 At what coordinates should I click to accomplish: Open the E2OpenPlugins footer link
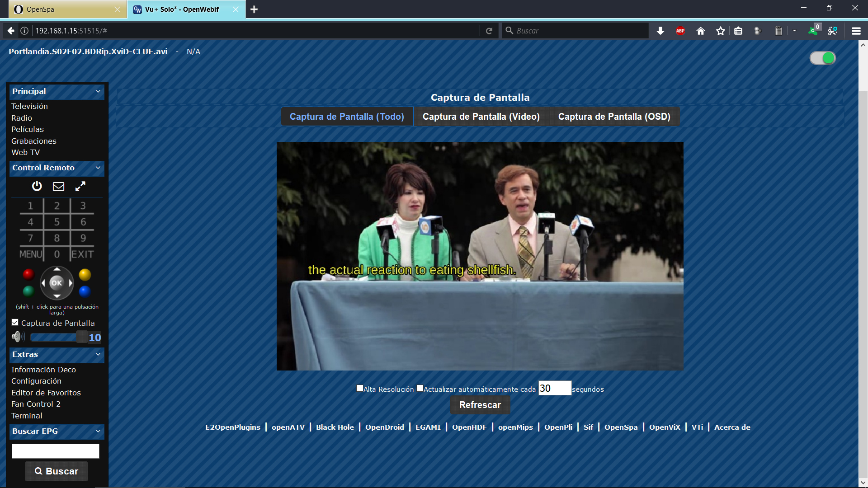point(233,427)
